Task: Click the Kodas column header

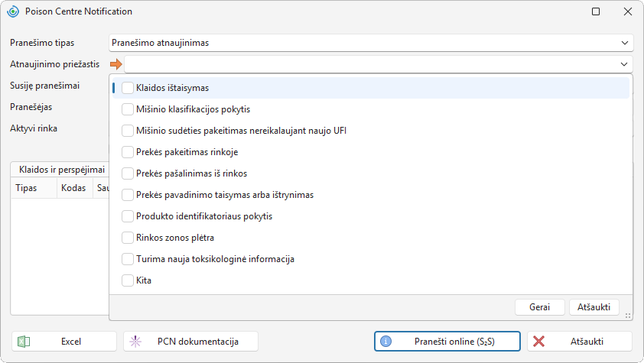Action: coord(75,188)
